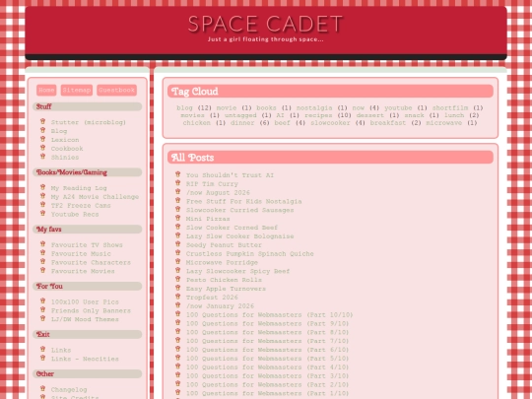Open the Links page in Exit section
The image size is (532, 399).
point(61,350)
